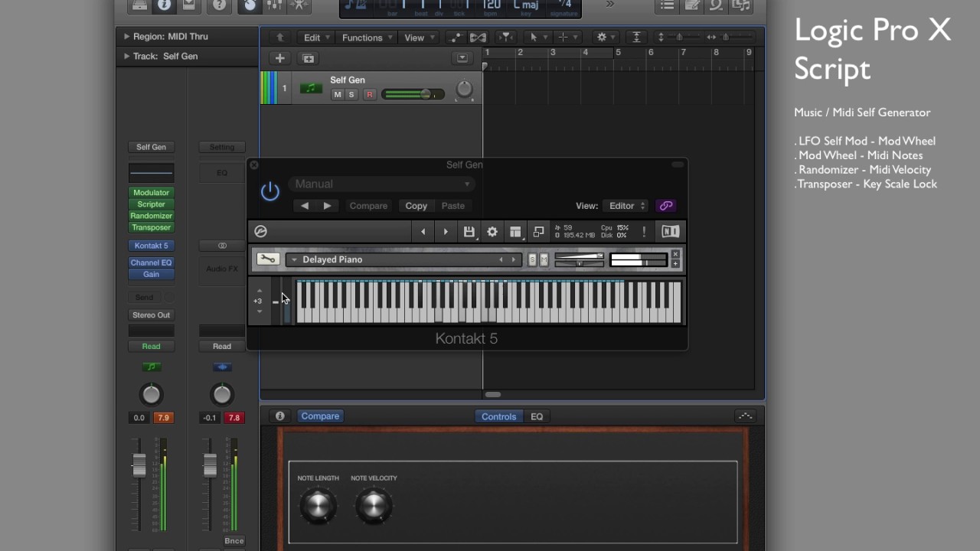Viewport: 980px width, 551px height.
Task: Click the flex mode icon
Action: click(x=478, y=37)
